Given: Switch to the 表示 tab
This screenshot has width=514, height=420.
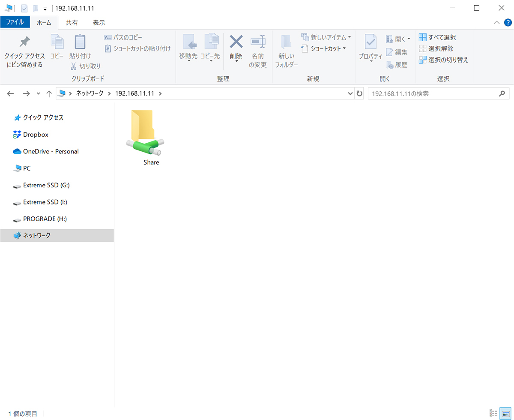Looking at the screenshot, I should (99, 22).
